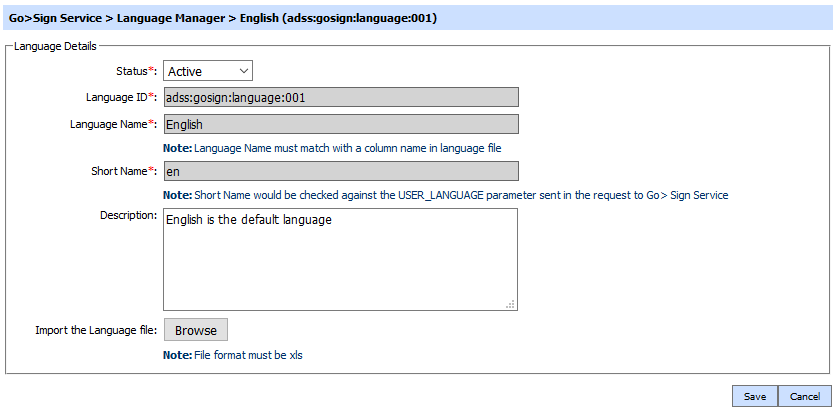This screenshot has width=836, height=411.
Task: Click the Language Details group title
Action: pos(53,46)
